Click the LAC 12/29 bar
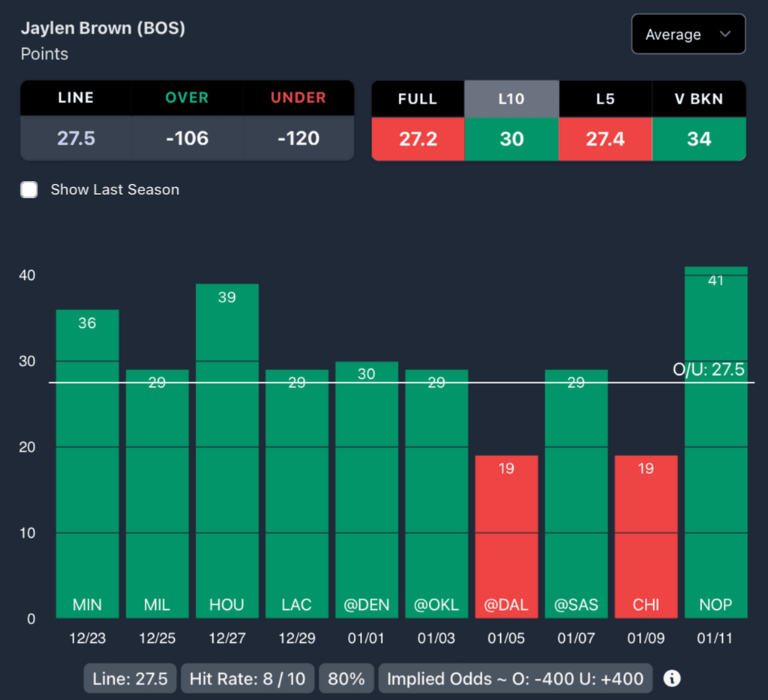The width and height of the screenshot is (768, 700). coord(297,494)
